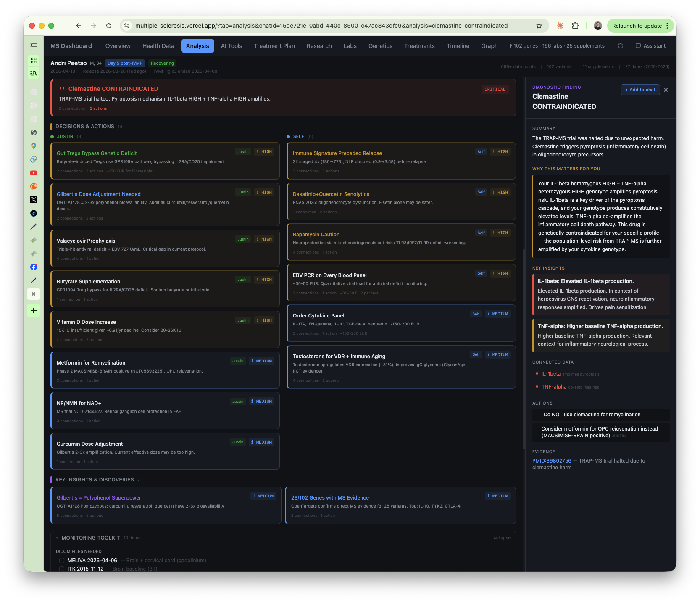The height and width of the screenshot is (603, 700).
Task: Open the PMID:39802756 evidence link
Action: [x=552, y=461]
